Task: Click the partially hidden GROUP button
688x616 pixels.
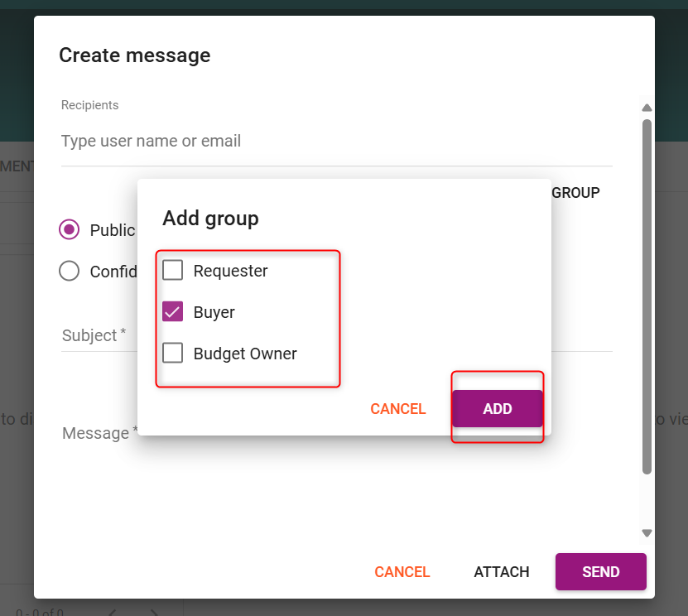Action: [575, 193]
